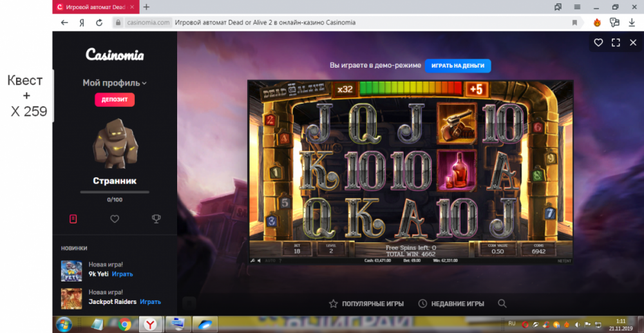Bookmark this page in the address bar
Viewport: 644px width, 333px height.
coord(574,23)
